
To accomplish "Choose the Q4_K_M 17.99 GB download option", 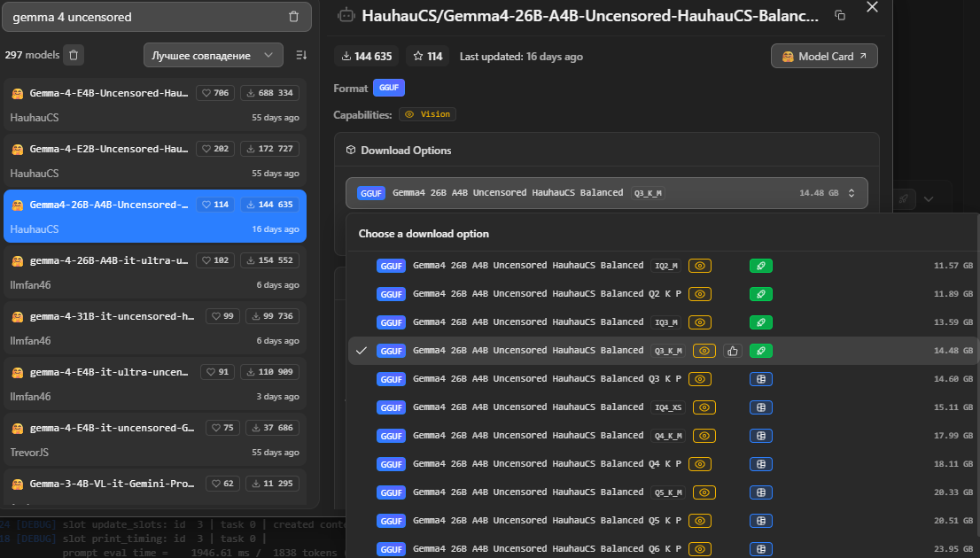I will (x=663, y=436).
